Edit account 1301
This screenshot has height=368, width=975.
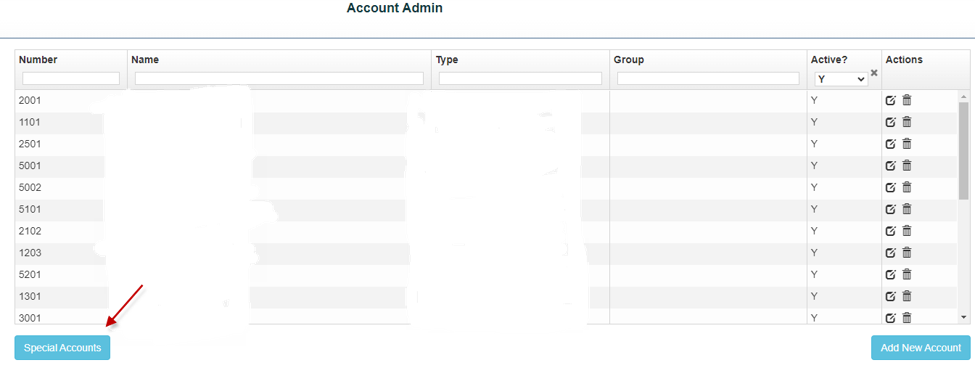pos(890,296)
